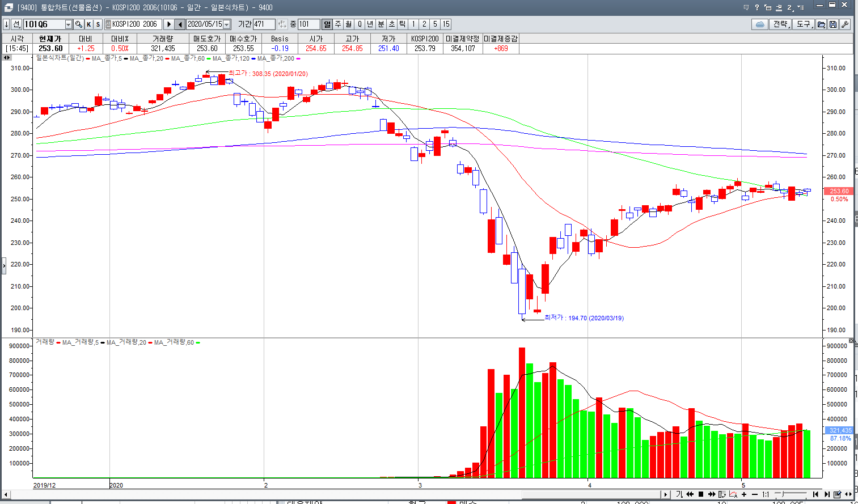The width and height of the screenshot is (858, 504).
Task: Click the 1:1 ratio reset button
Action: click(x=766, y=494)
